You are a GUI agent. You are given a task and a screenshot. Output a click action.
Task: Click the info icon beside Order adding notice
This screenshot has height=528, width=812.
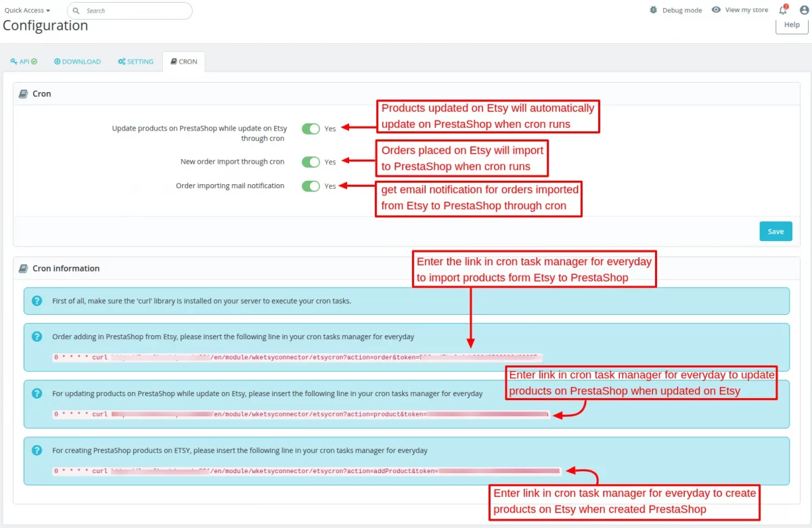[x=38, y=336]
